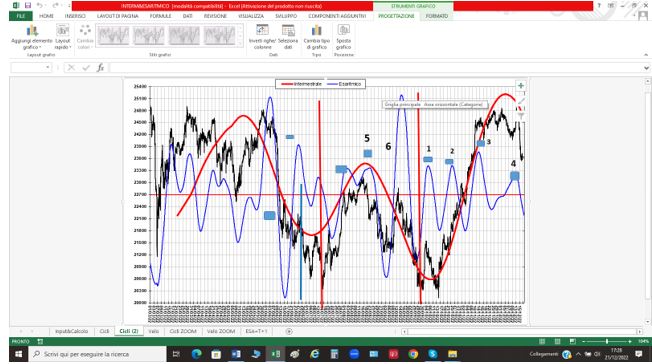Click the Sposta grafico icon
Image resolution: width=652 pixels, height=364 pixels.
point(343,30)
